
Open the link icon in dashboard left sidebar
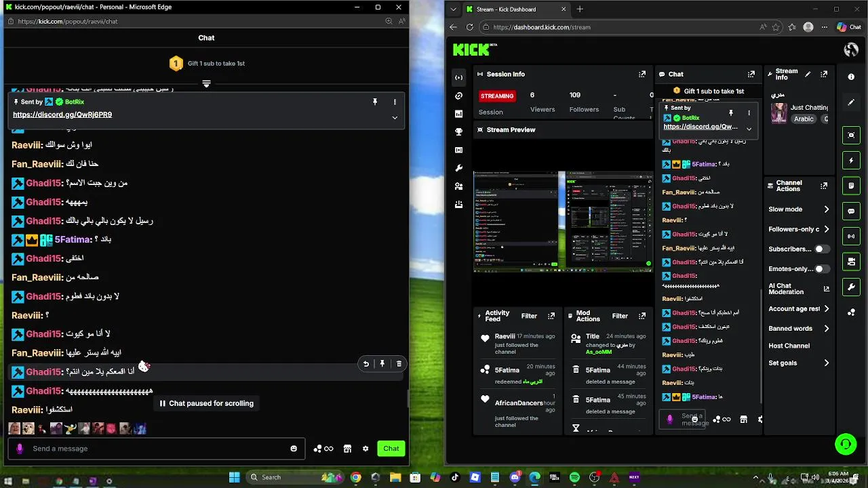pyautogui.click(x=459, y=96)
